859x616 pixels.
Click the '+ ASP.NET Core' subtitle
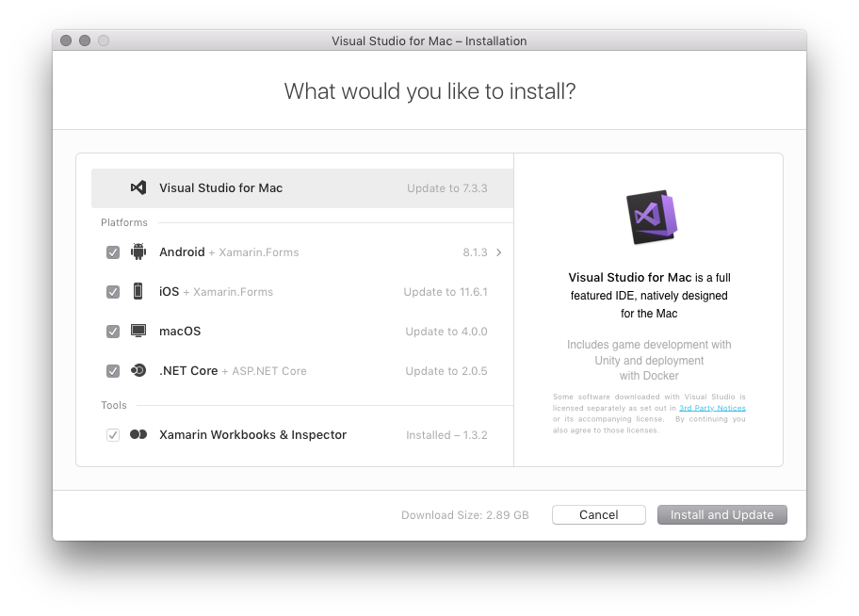pyautogui.click(x=264, y=371)
